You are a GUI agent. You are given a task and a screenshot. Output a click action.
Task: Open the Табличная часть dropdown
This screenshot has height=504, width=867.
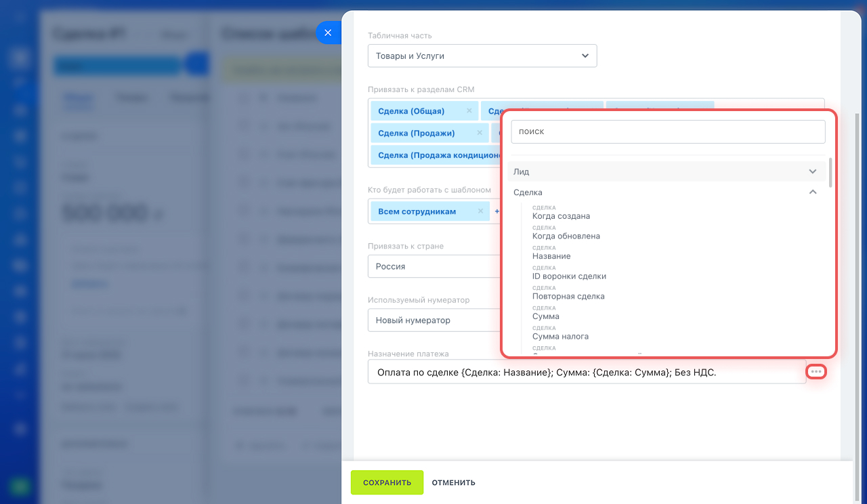(482, 56)
